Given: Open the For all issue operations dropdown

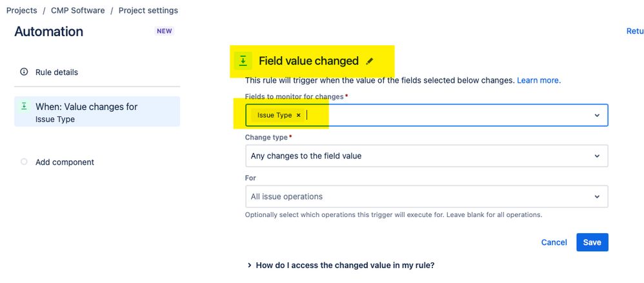Looking at the screenshot, I should [427, 196].
